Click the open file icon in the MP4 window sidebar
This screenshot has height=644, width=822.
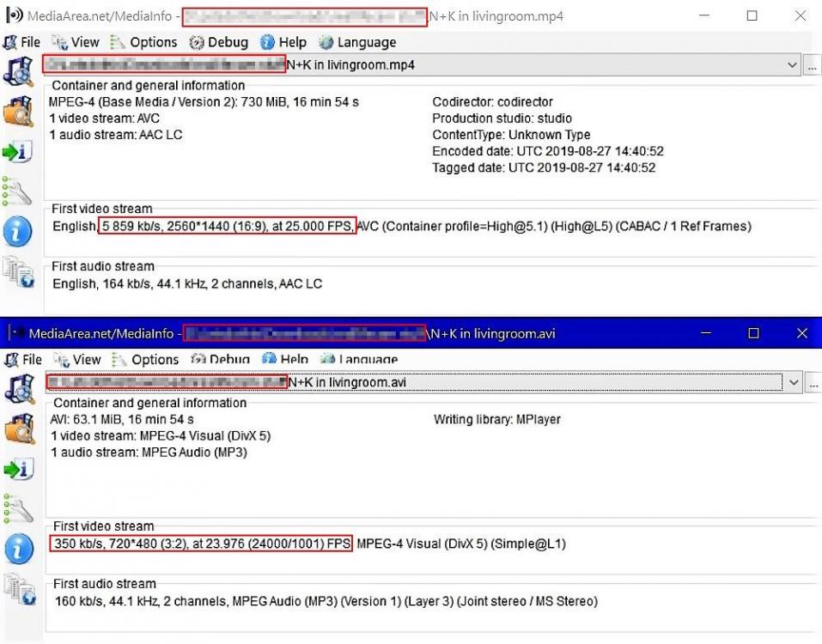[x=18, y=72]
